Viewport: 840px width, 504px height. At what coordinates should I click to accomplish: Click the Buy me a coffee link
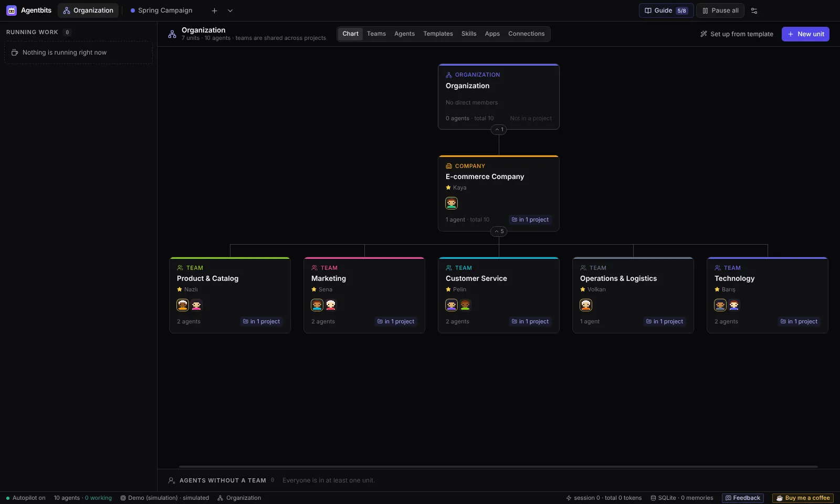click(803, 498)
